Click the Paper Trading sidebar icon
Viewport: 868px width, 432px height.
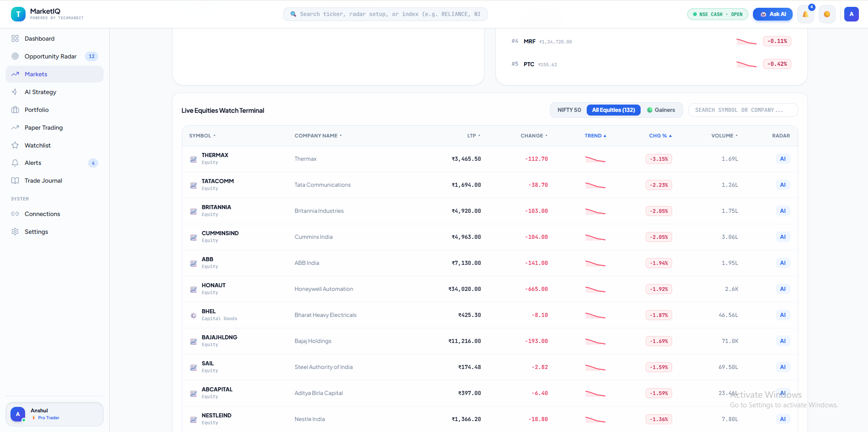(15, 128)
